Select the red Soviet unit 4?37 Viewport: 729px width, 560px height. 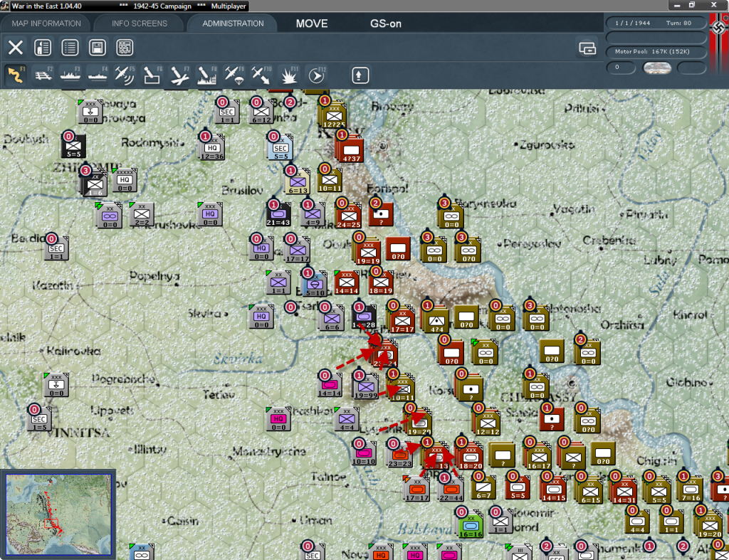[352, 150]
